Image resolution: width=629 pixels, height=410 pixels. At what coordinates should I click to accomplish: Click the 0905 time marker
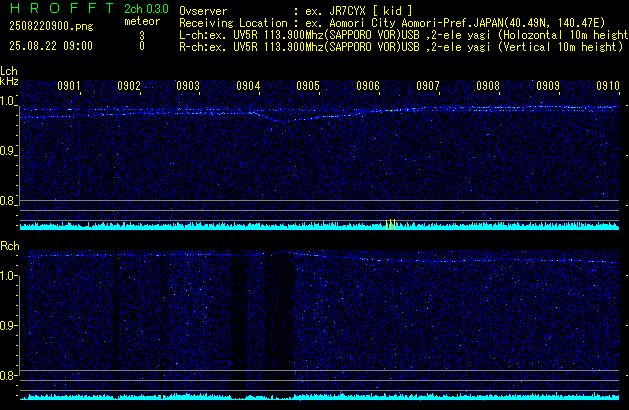tap(308, 86)
